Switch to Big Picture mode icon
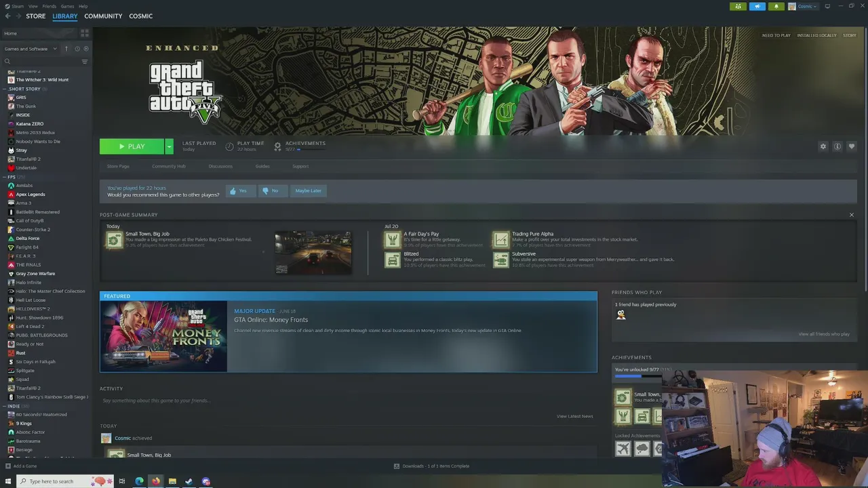The width and height of the screenshot is (868, 488). pos(827,6)
